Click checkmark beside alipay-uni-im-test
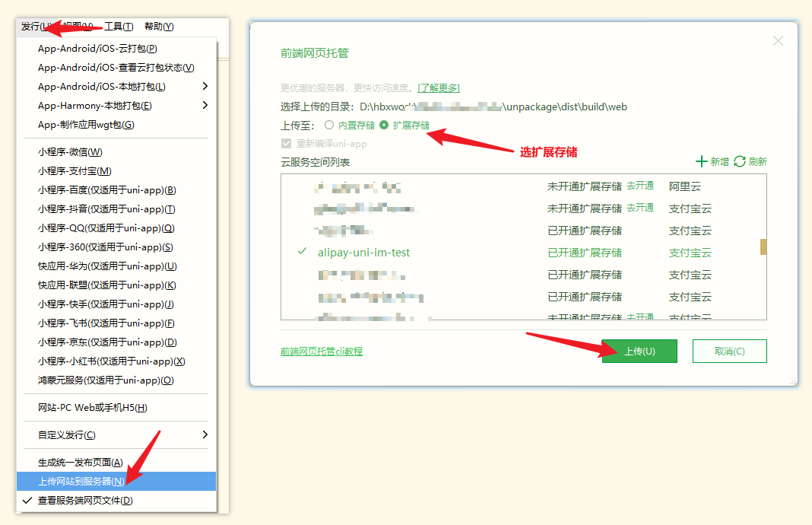The image size is (812, 525). [x=303, y=252]
